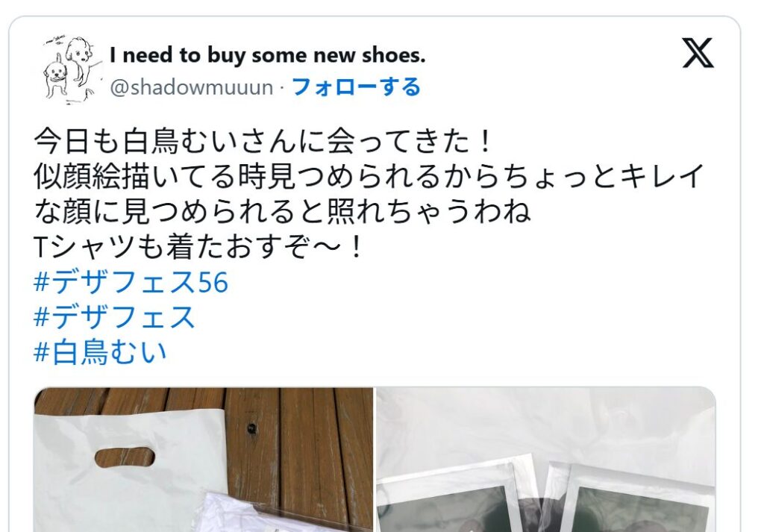This screenshot has width=764, height=532.
Task: Open the plain #デザフェス hashtag
Action: pyautogui.click(x=114, y=317)
